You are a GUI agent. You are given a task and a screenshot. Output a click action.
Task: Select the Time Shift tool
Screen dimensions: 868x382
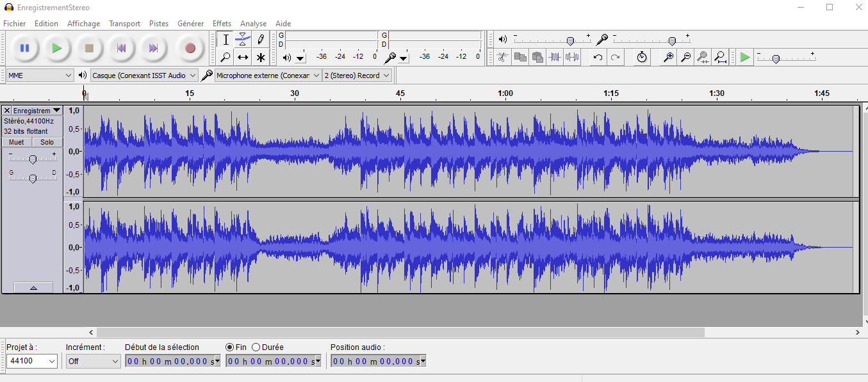click(243, 58)
